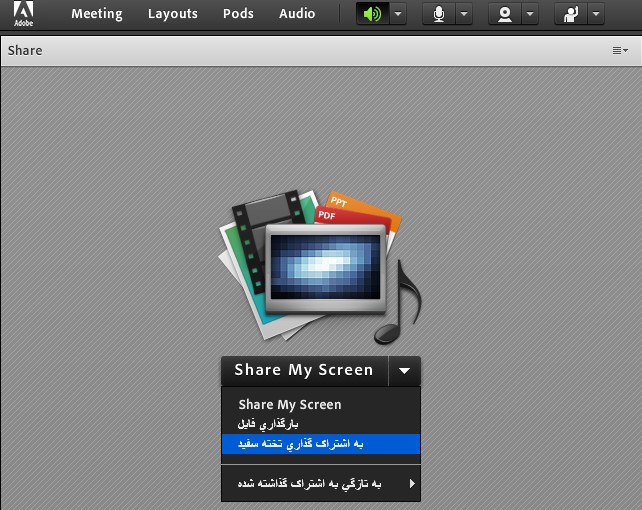Click the Share My Screen main button
This screenshot has width=642, height=510.
coord(304,370)
